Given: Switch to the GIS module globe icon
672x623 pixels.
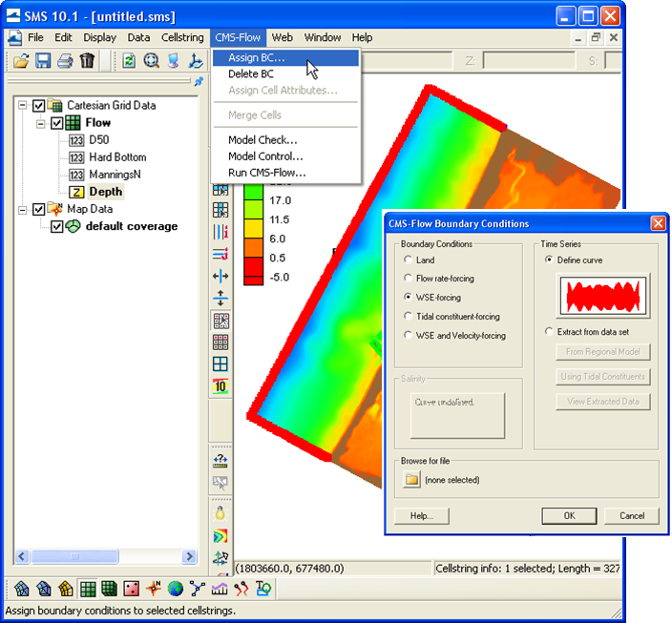Looking at the screenshot, I should click(x=176, y=590).
